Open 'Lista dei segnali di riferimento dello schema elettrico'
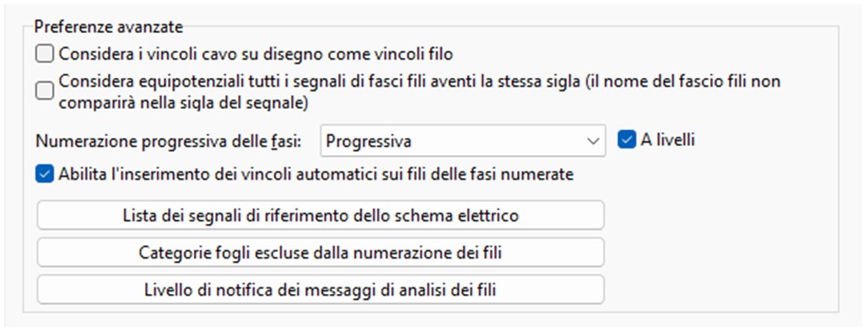Viewport: 868px width, 332px height. [321, 215]
